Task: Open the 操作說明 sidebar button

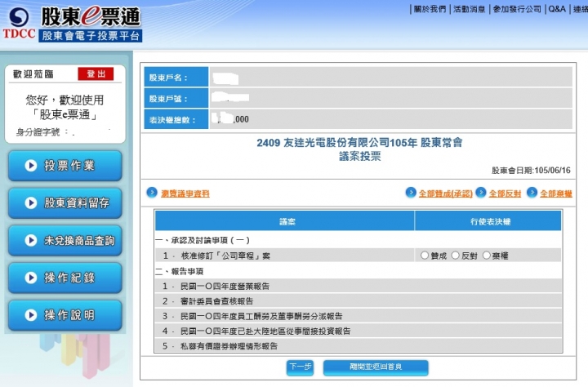Action: [x=65, y=315]
